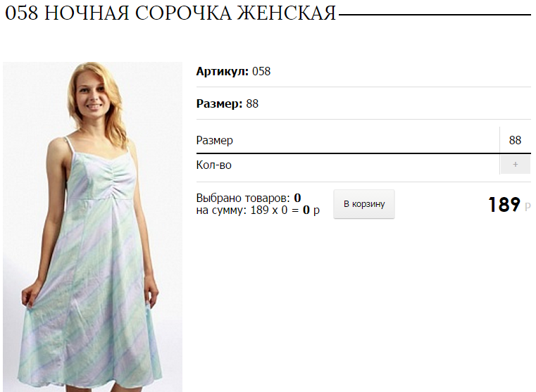This screenshot has height=392, width=536.
Task: Click the Кол-во row label
Action: (214, 165)
